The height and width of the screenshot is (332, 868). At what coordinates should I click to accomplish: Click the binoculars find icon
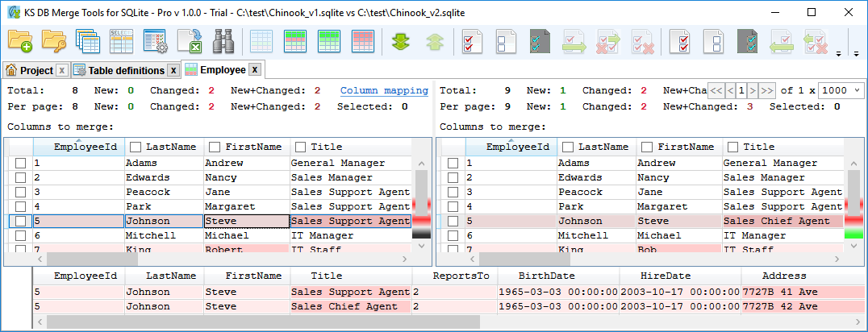coord(223,42)
